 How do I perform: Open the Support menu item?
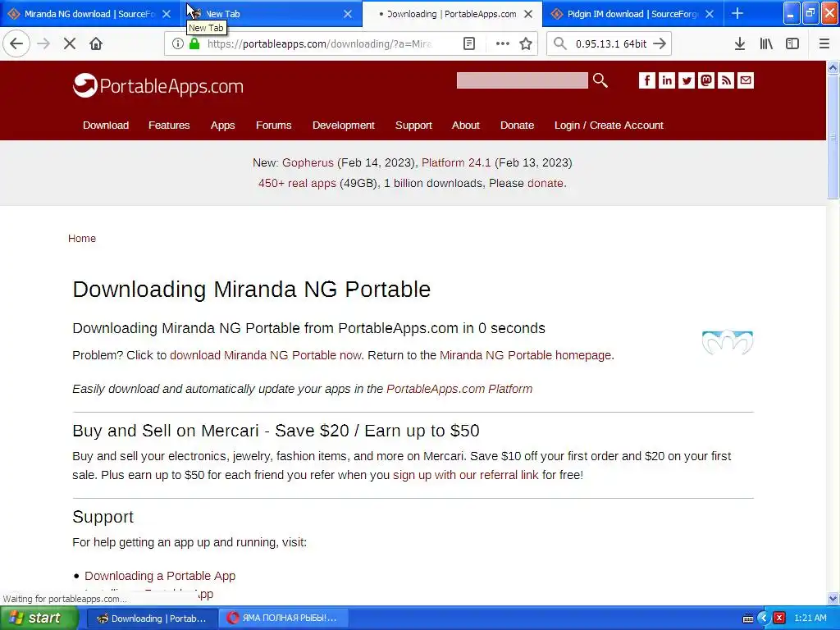[x=413, y=125]
